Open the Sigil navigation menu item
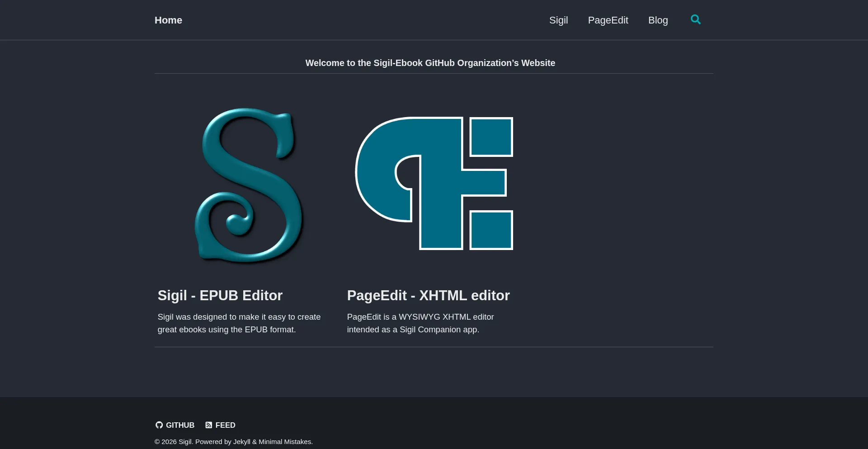The width and height of the screenshot is (868, 449). (558, 20)
